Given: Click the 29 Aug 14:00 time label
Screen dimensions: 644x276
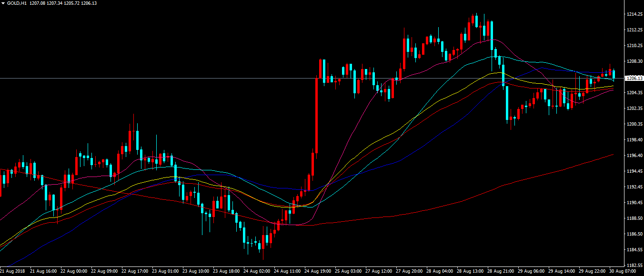Looking at the screenshot, I should pyautogui.click(x=562, y=271).
